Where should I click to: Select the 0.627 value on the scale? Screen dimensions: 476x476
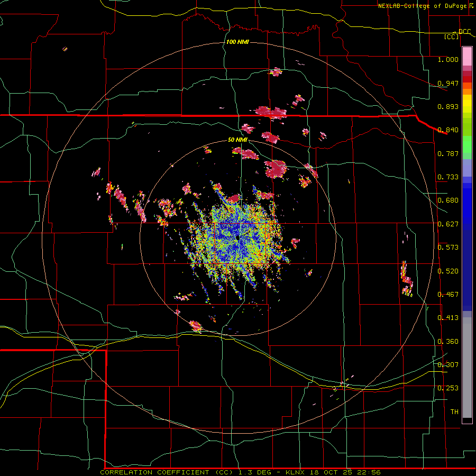pos(448,224)
